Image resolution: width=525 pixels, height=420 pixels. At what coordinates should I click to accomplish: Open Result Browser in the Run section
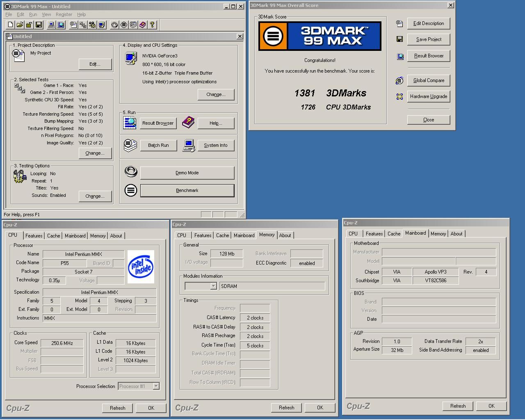pos(158,123)
